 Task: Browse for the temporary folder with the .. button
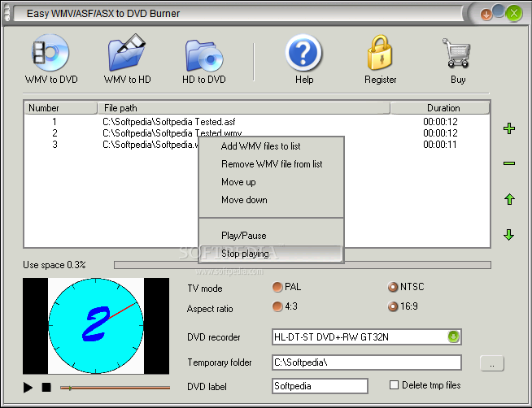point(492,363)
